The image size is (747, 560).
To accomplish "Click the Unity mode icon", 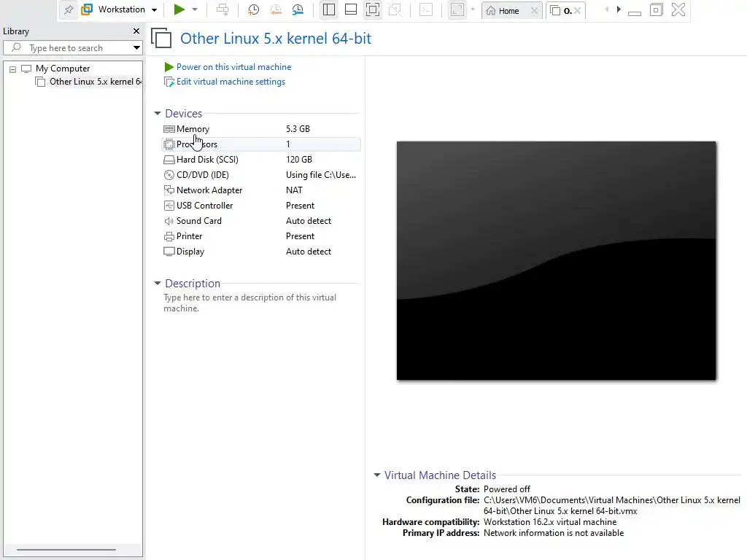I will pos(395,9).
